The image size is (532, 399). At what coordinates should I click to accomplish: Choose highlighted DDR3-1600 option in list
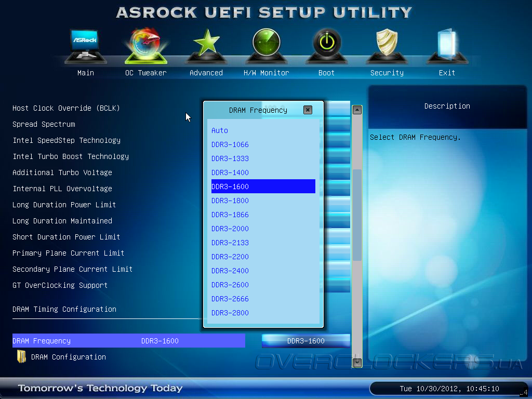263,187
